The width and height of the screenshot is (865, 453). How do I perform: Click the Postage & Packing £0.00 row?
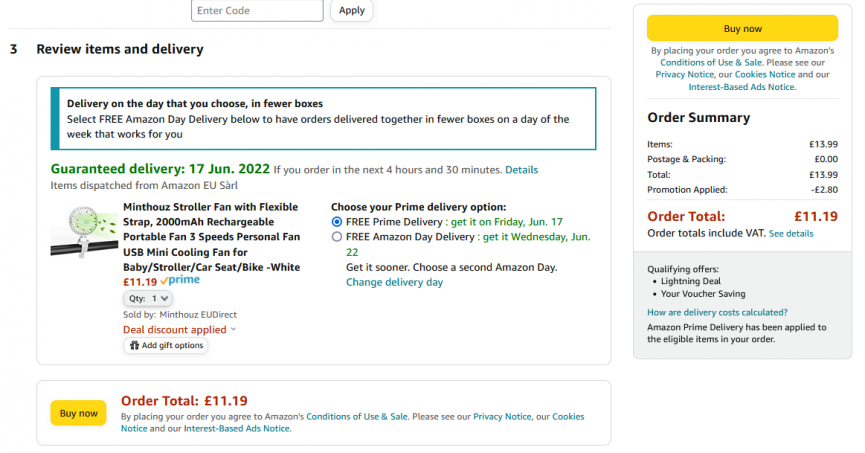click(742, 159)
